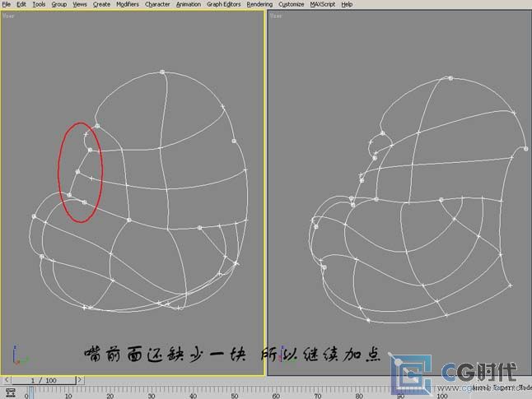Click the right viewport 'User' label
The height and width of the screenshot is (399, 532).
[276, 16]
